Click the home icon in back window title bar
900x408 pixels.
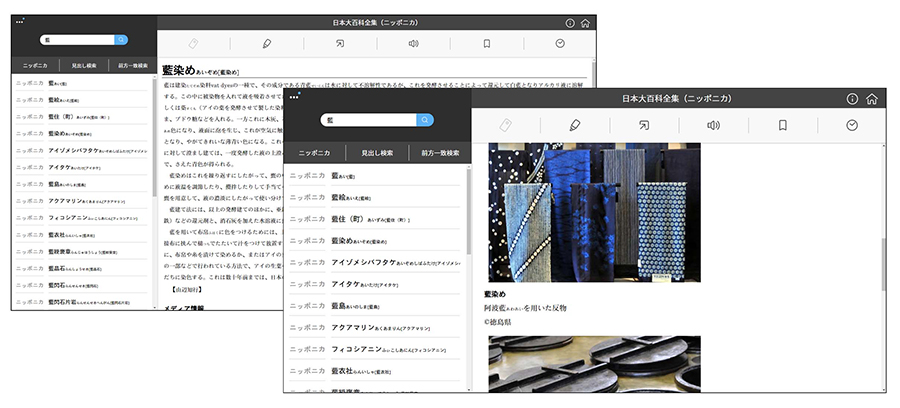point(585,24)
